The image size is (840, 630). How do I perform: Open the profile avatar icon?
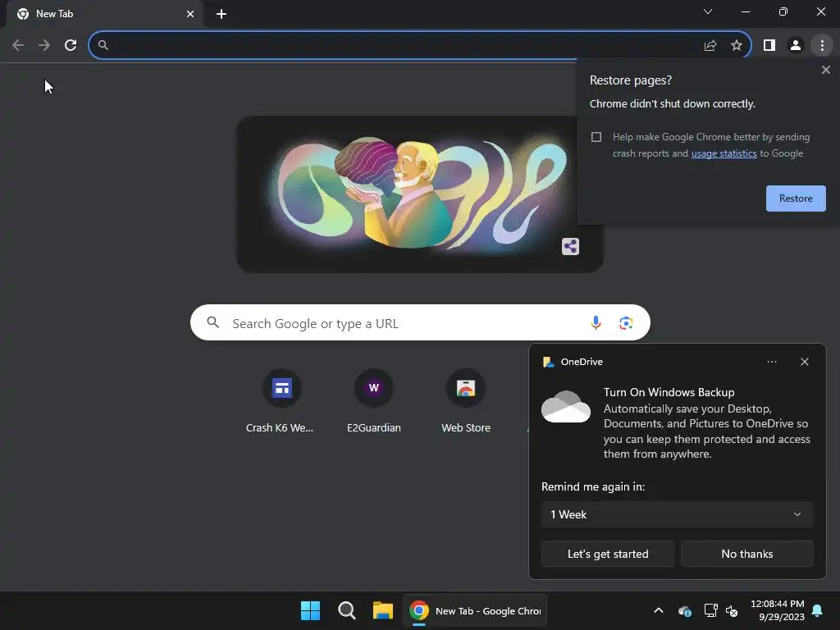pyautogui.click(x=796, y=46)
